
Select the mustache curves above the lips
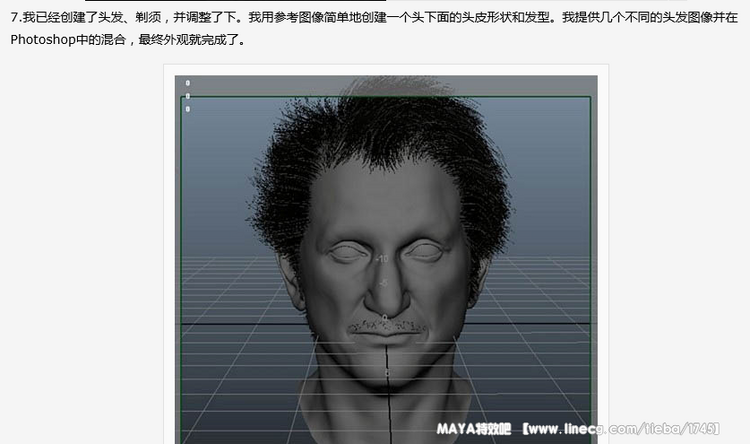(x=385, y=326)
